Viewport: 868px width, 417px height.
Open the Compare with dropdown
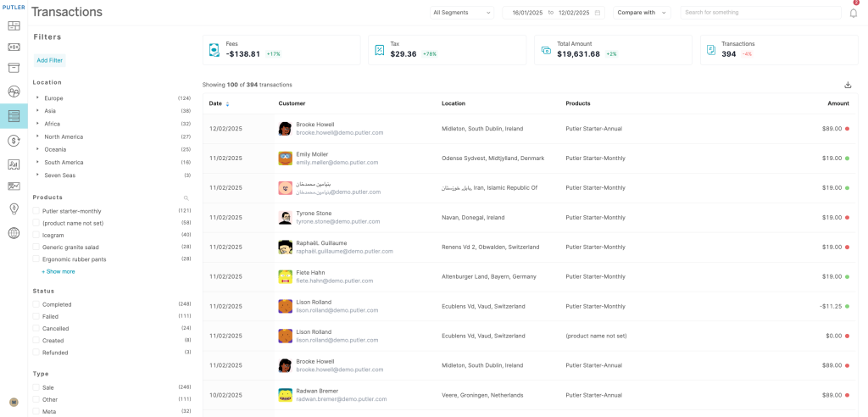click(x=642, y=13)
